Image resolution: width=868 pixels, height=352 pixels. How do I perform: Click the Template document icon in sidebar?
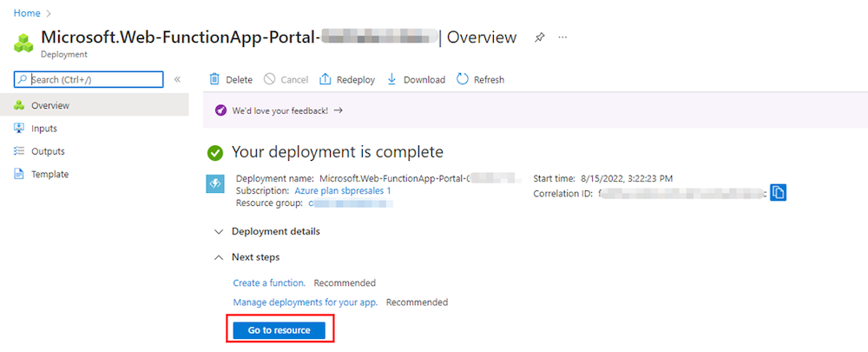(x=19, y=174)
